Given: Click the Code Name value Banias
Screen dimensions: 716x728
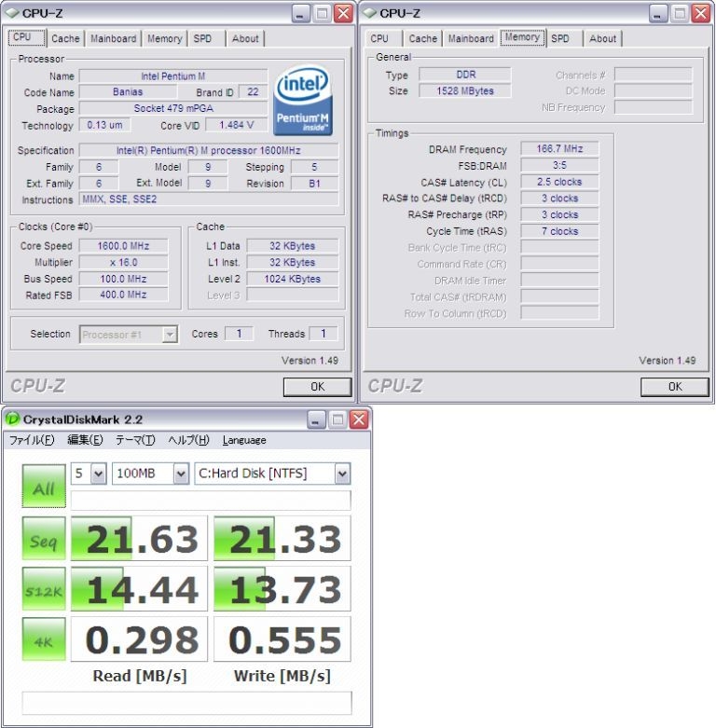Looking at the screenshot, I should [x=128, y=92].
